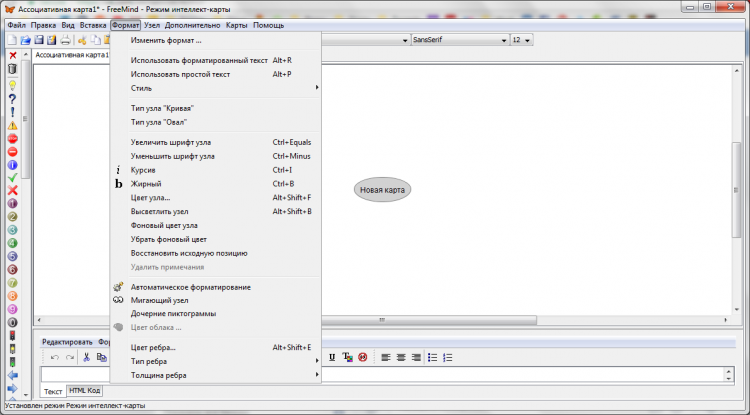Screen dimensions: 750x415
Task: Clear formatting with red circle icon
Action: [x=363, y=358]
